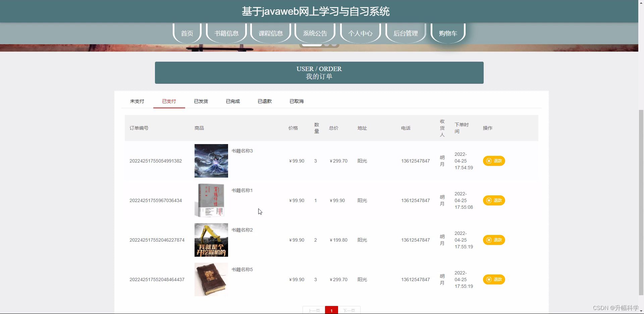The width and height of the screenshot is (644, 314).
Task: Go to the 首页 navigation item
Action: pyautogui.click(x=187, y=33)
